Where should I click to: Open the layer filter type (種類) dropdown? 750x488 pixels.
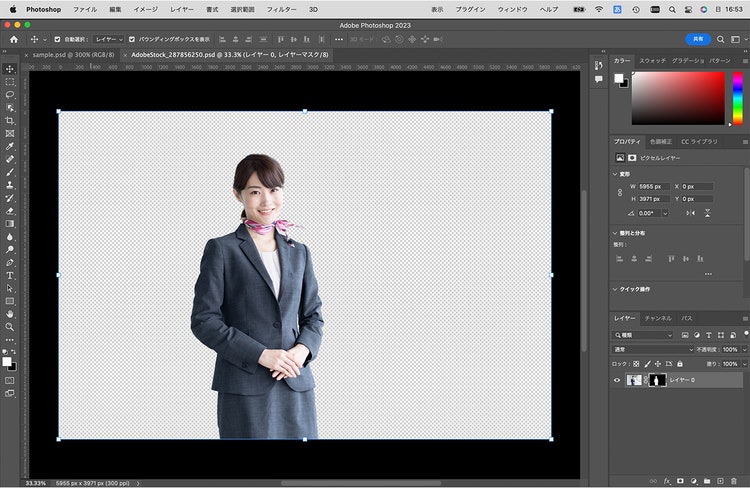643,335
